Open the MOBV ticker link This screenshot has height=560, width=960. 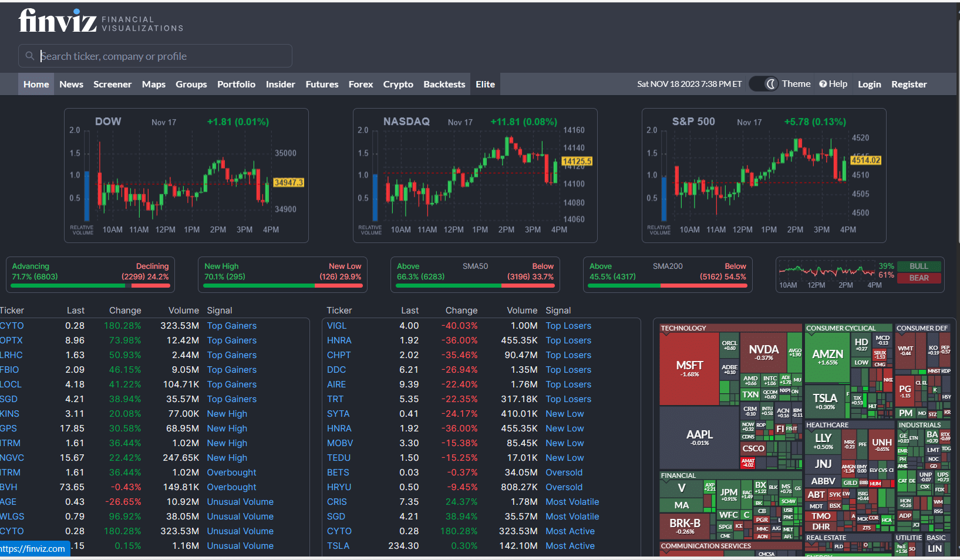click(x=340, y=443)
